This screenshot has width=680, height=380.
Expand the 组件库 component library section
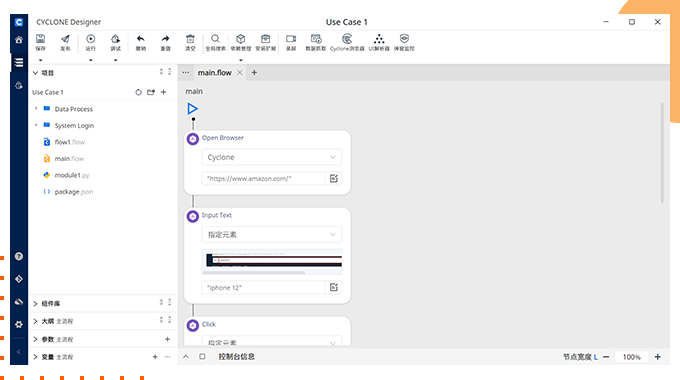(x=36, y=304)
